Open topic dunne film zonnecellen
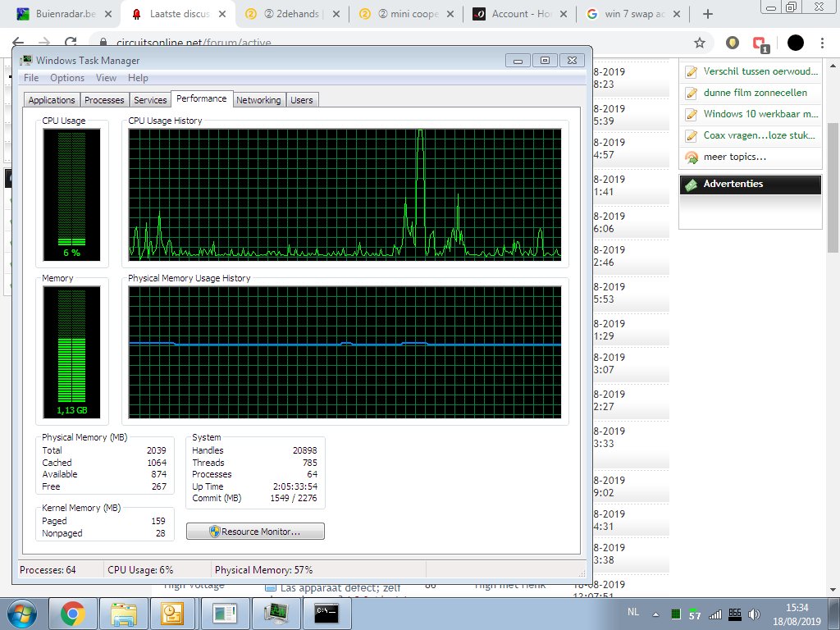The height and width of the screenshot is (630, 840). (755, 93)
